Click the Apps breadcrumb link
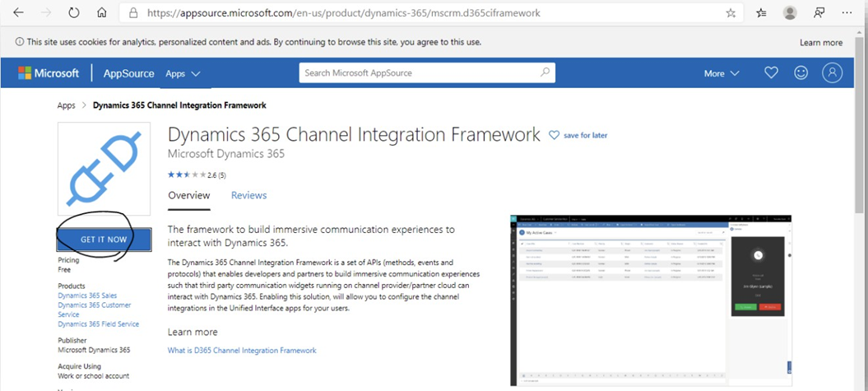 coord(67,105)
